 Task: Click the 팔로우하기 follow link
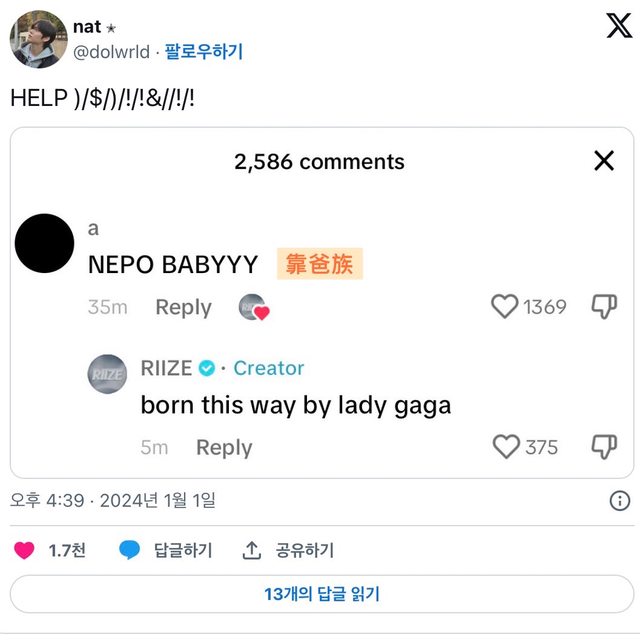(204, 51)
